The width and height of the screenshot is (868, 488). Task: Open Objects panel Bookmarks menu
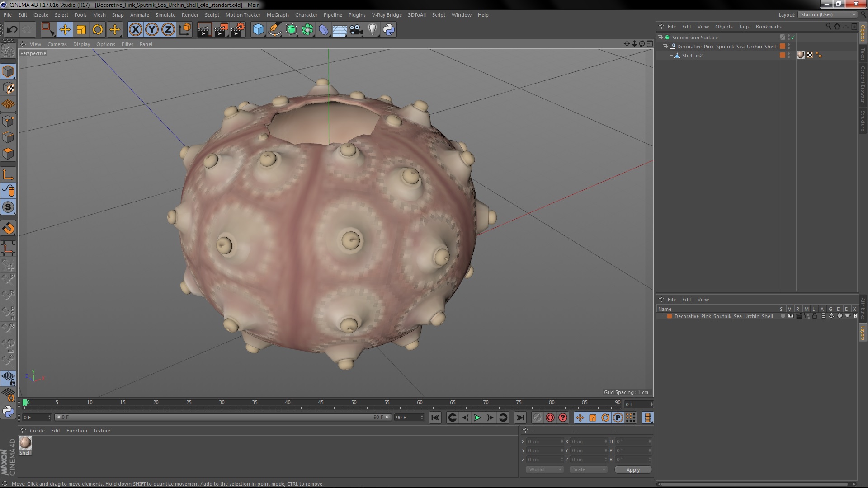tap(769, 27)
